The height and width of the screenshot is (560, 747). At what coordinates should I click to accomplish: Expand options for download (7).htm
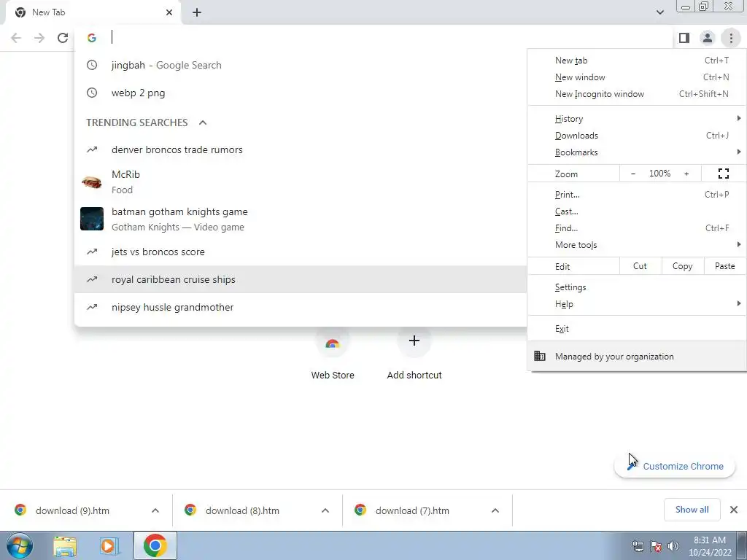click(x=495, y=510)
